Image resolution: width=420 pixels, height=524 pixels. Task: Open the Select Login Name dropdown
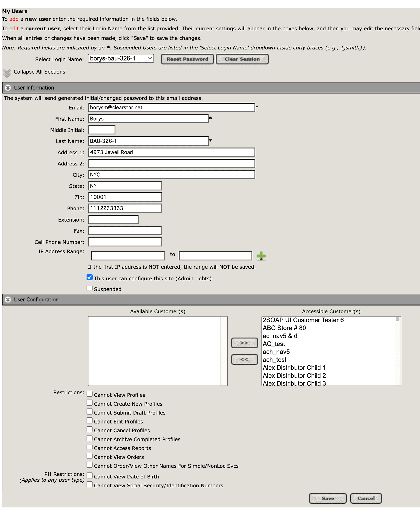pyautogui.click(x=121, y=59)
